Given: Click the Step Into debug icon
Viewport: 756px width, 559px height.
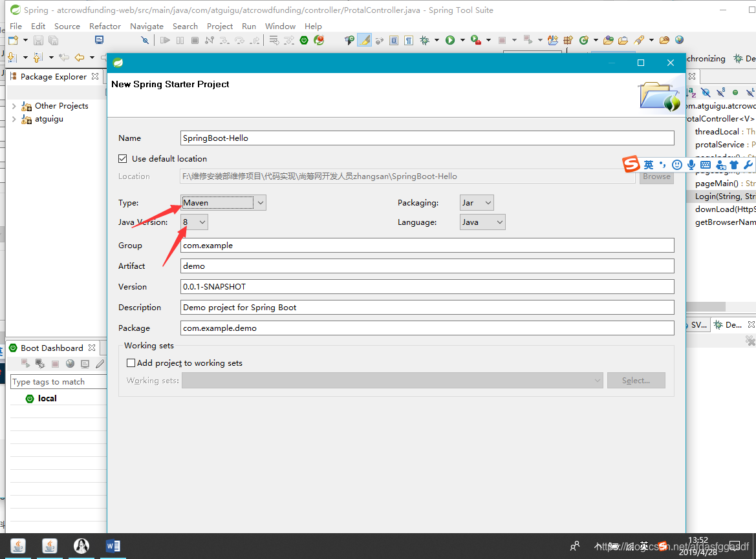Looking at the screenshot, I should (224, 41).
